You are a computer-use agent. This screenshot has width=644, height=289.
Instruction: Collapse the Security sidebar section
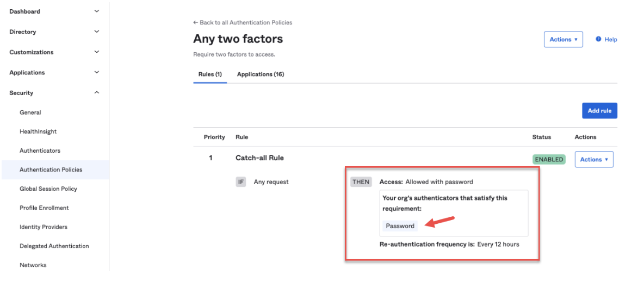[x=97, y=93]
